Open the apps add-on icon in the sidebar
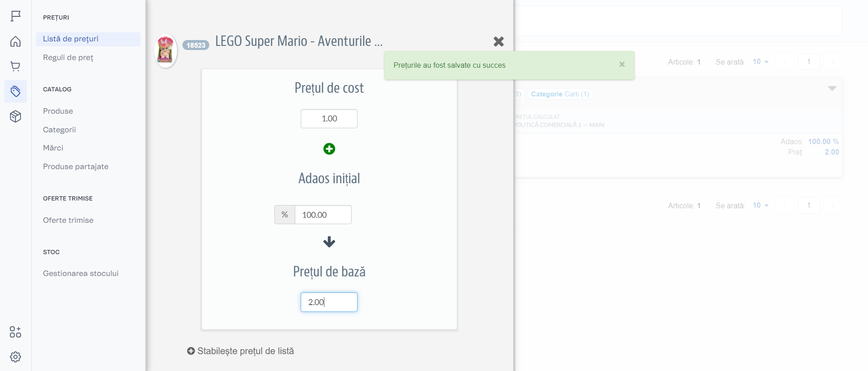This screenshot has width=868, height=371. click(15, 332)
